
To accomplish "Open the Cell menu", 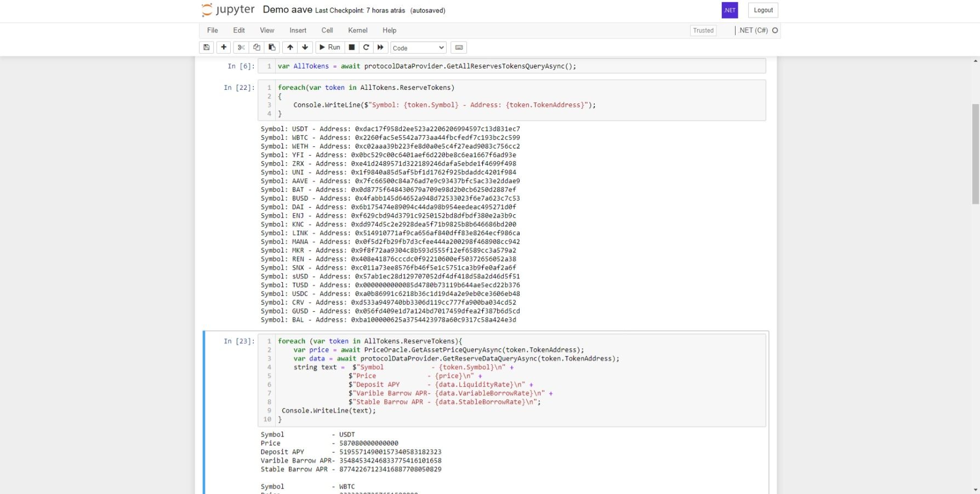I will (327, 31).
